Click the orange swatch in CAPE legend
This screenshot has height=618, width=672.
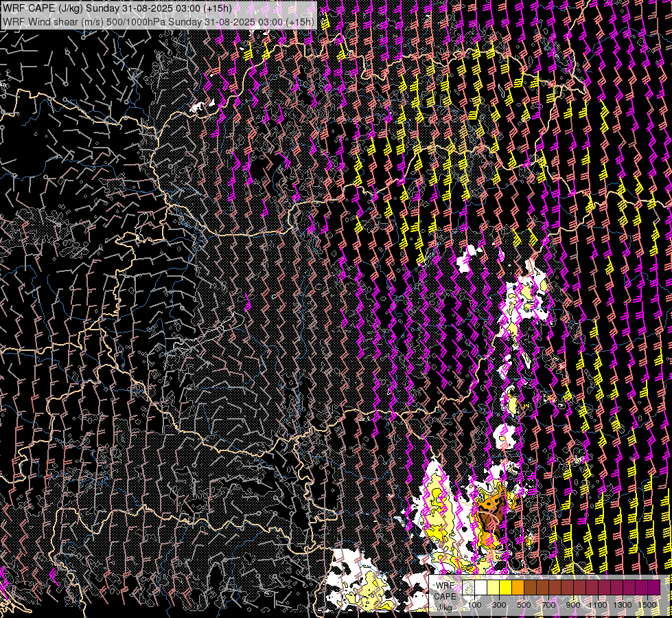pyautogui.click(x=518, y=587)
